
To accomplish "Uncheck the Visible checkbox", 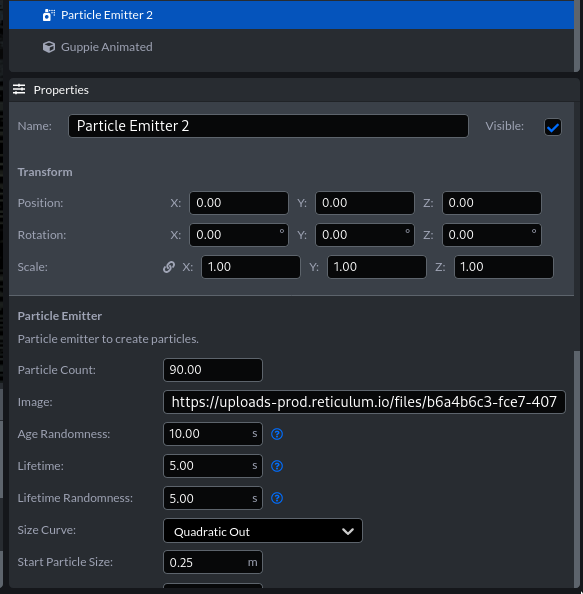I will pos(553,127).
